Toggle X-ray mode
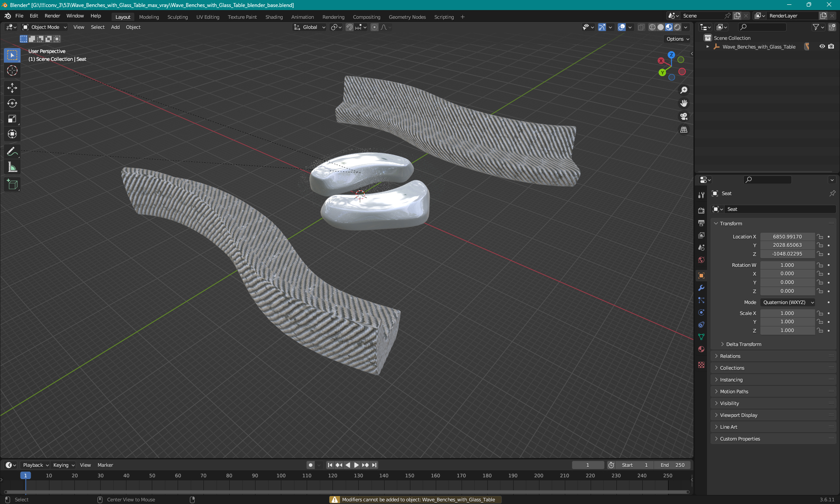Viewport: 840px width, 504px height. pyautogui.click(x=641, y=27)
